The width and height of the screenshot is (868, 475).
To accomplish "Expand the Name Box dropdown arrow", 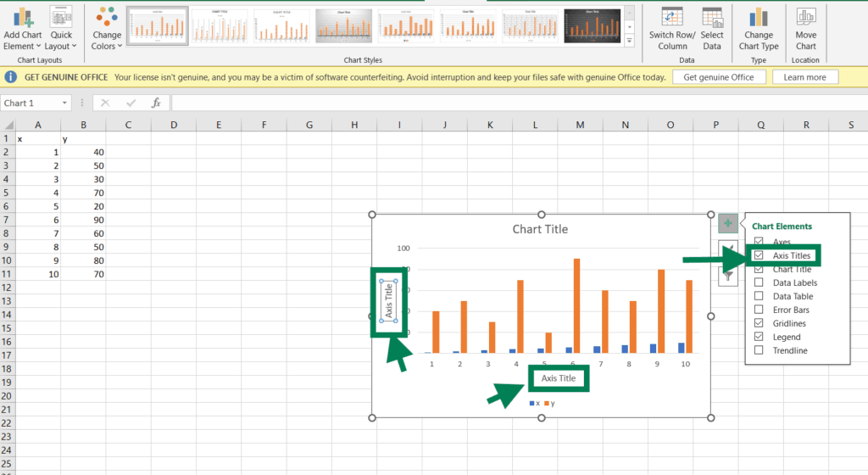I will coord(64,103).
